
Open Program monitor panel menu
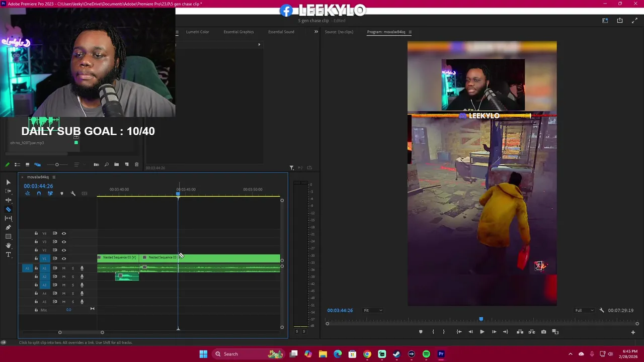click(x=410, y=32)
